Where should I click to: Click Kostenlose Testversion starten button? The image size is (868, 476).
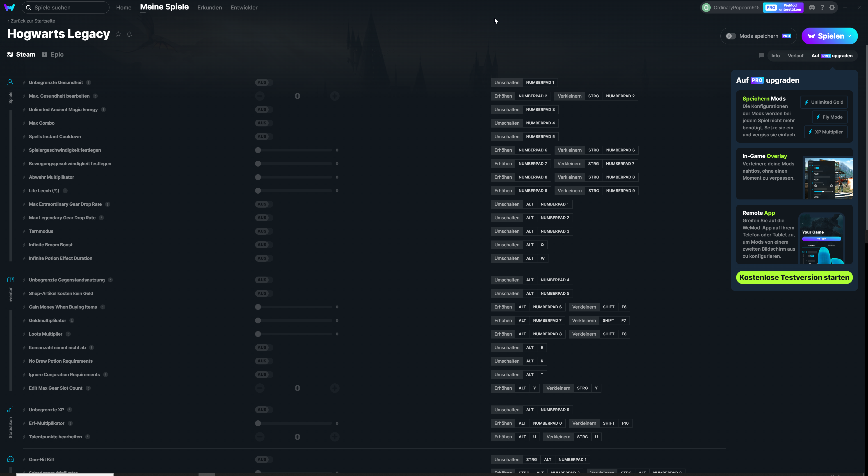pos(794,277)
